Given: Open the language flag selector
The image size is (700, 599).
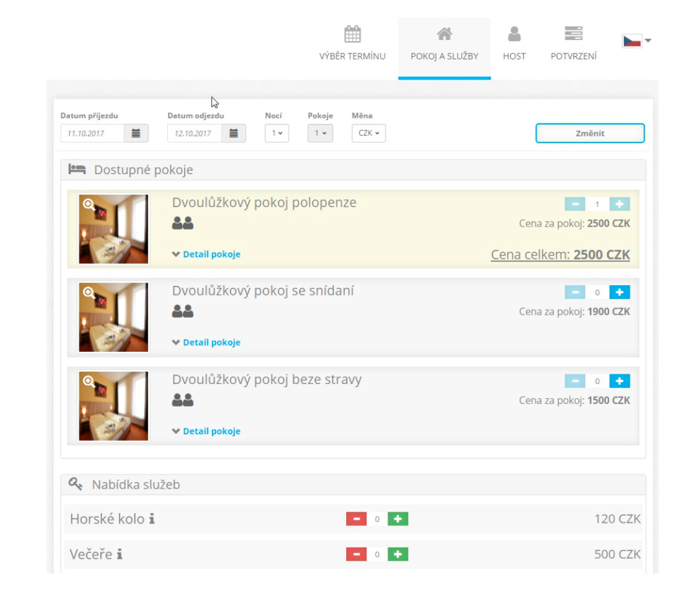Looking at the screenshot, I should coord(636,41).
